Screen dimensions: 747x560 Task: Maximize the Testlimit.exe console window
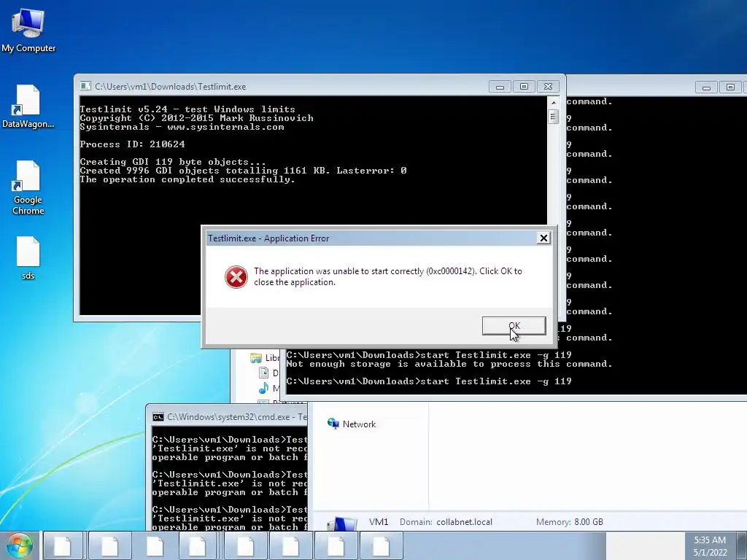pos(524,87)
